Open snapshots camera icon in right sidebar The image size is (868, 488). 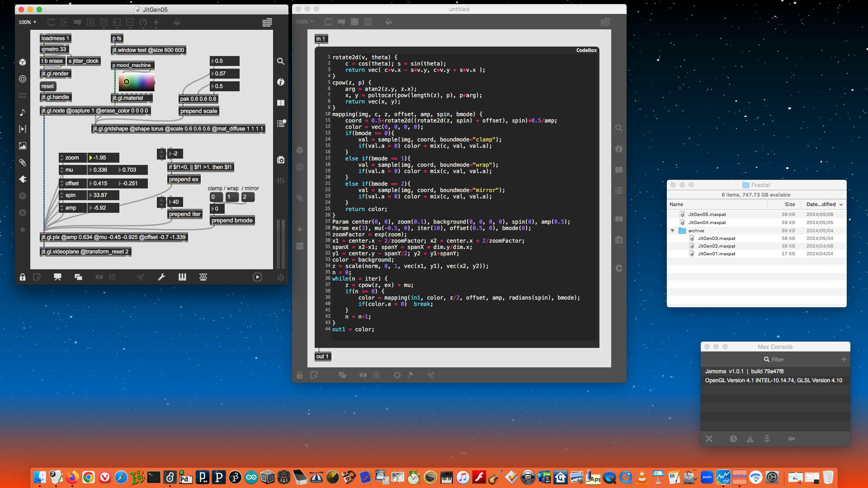pos(281,160)
